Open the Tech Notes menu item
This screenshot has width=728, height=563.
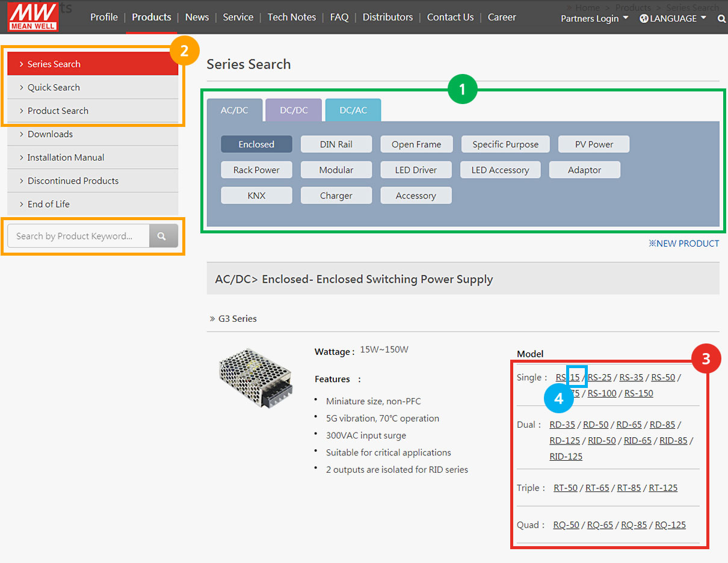point(291,17)
